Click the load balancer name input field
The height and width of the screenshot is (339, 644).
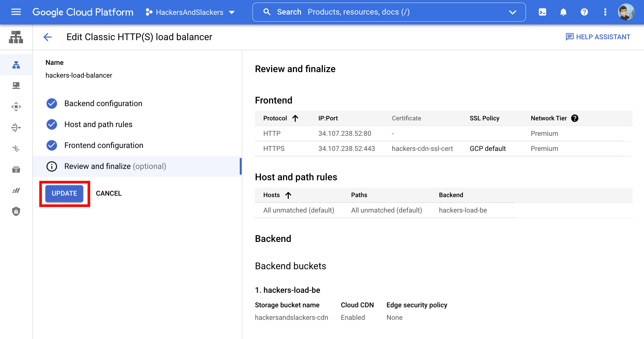78,75
